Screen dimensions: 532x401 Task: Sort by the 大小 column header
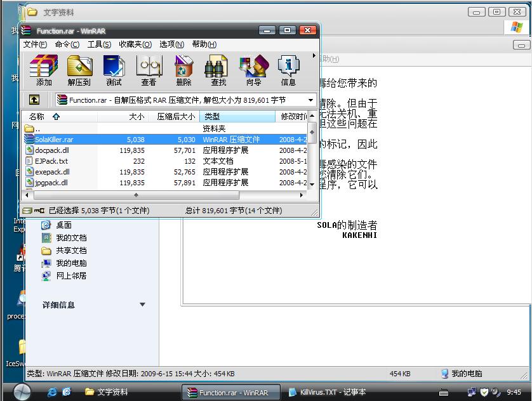click(x=123, y=117)
